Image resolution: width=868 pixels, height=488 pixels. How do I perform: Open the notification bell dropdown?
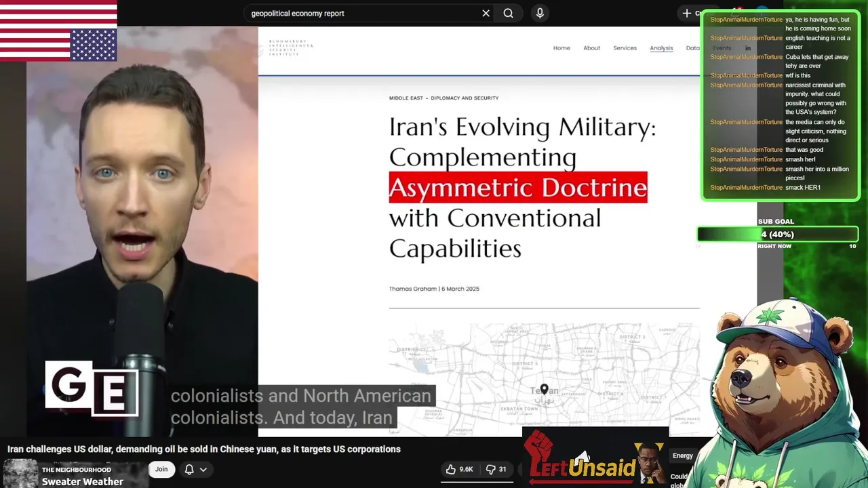[195, 469]
